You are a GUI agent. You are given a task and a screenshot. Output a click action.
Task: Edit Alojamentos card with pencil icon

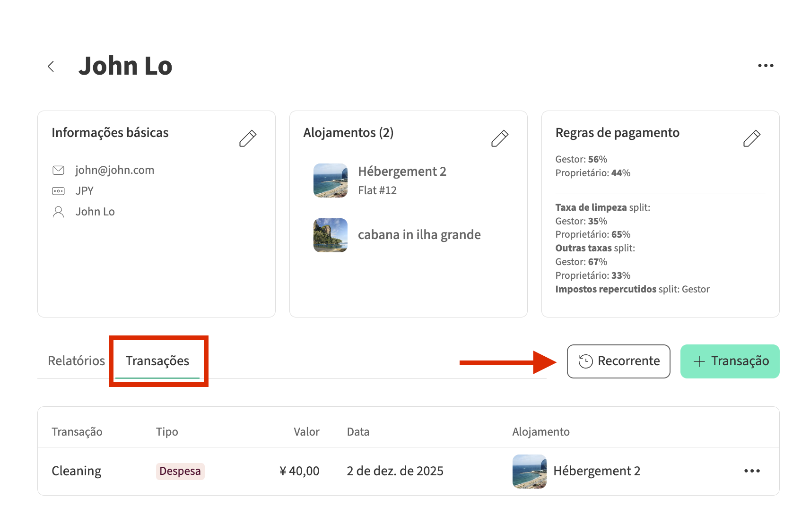[x=499, y=138]
